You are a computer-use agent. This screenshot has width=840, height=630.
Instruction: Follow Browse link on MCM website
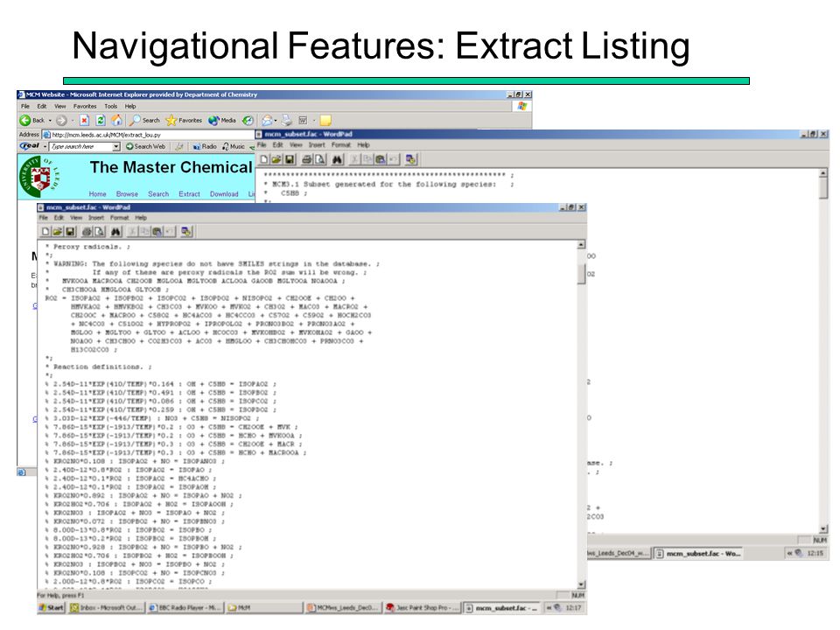(x=127, y=194)
